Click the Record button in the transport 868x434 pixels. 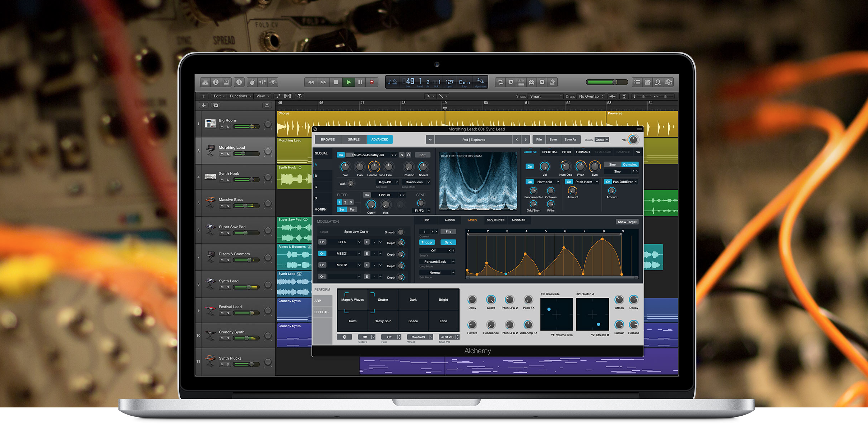point(371,82)
